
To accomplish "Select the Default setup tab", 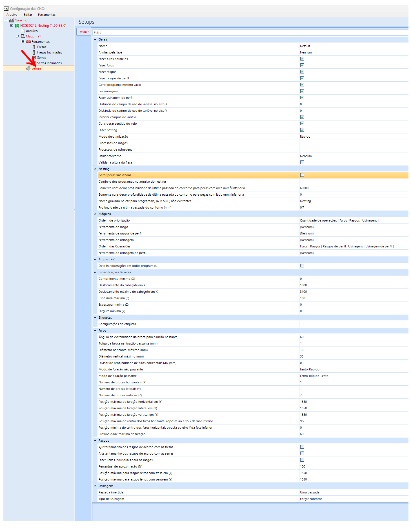I will pyautogui.click(x=83, y=32).
